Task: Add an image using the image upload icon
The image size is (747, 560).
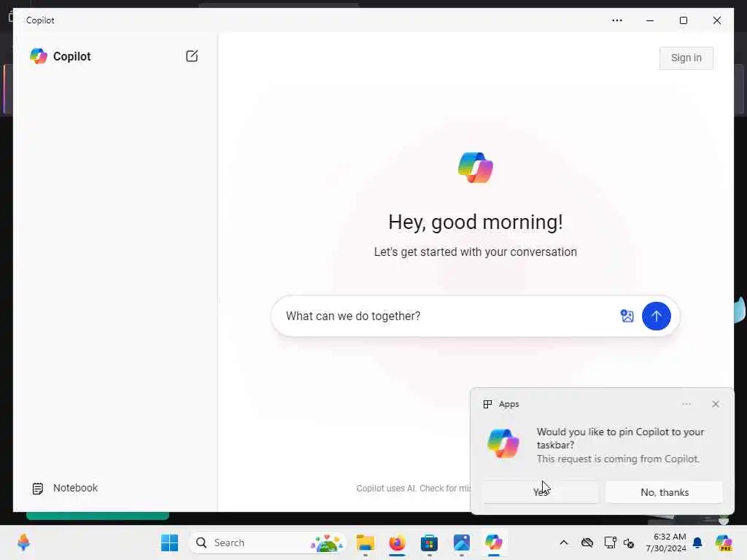Action: [627, 316]
